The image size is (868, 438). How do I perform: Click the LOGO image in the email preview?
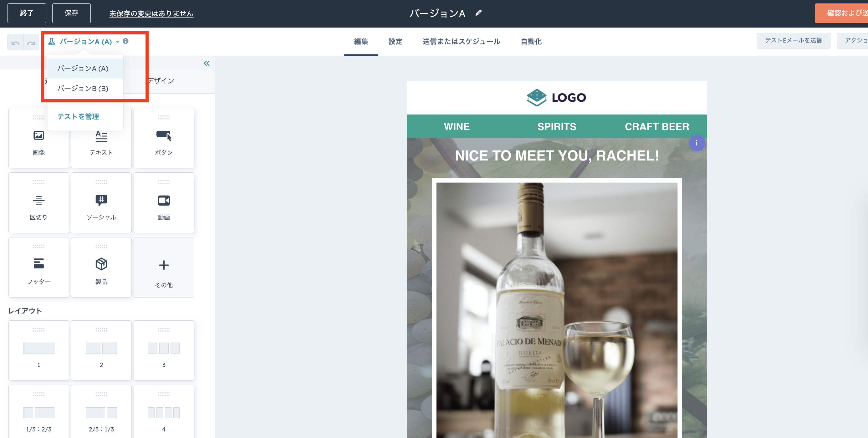coord(557,98)
